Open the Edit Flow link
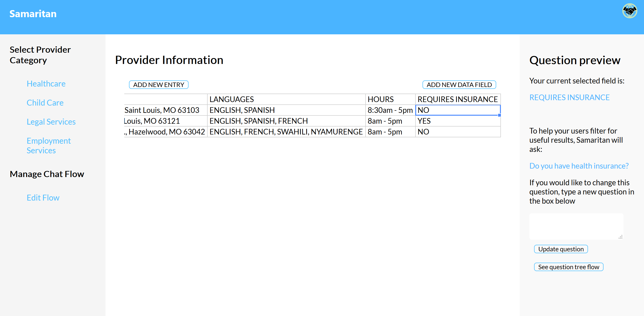This screenshot has width=644, height=316. (x=43, y=197)
